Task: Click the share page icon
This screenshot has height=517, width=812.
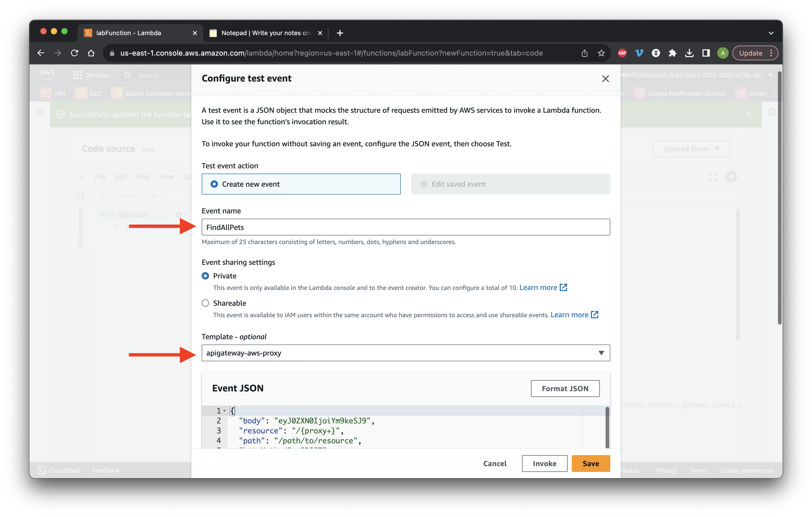Action: point(584,53)
